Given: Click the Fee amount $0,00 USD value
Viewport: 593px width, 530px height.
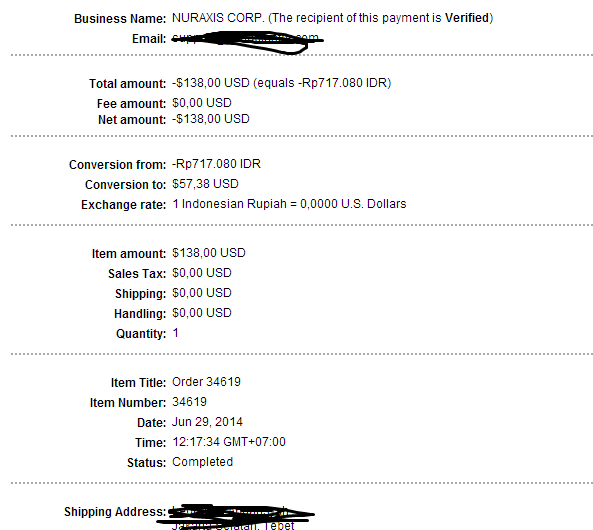Looking at the screenshot, I should point(202,103).
